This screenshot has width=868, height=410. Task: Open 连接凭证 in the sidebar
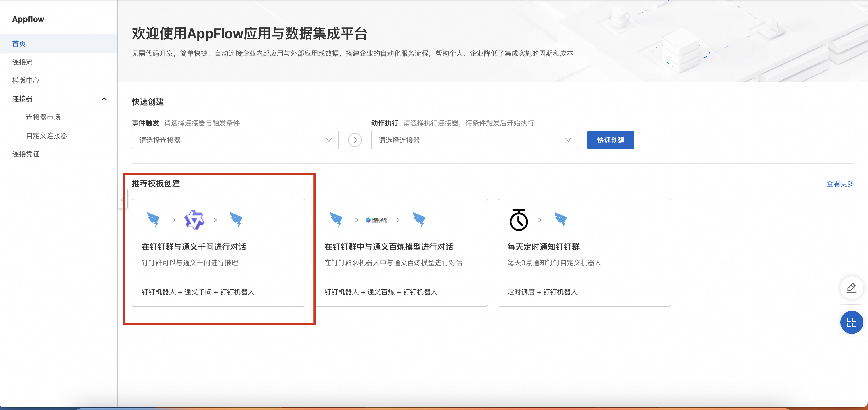[x=26, y=154]
